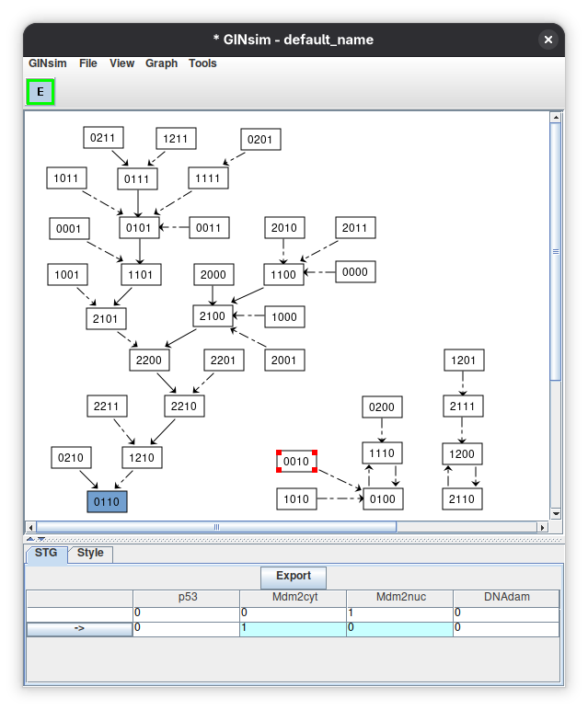This screenshot has height=710, width=588.
Task: Select the 0010 state node
Action: (x=296, y=461)
